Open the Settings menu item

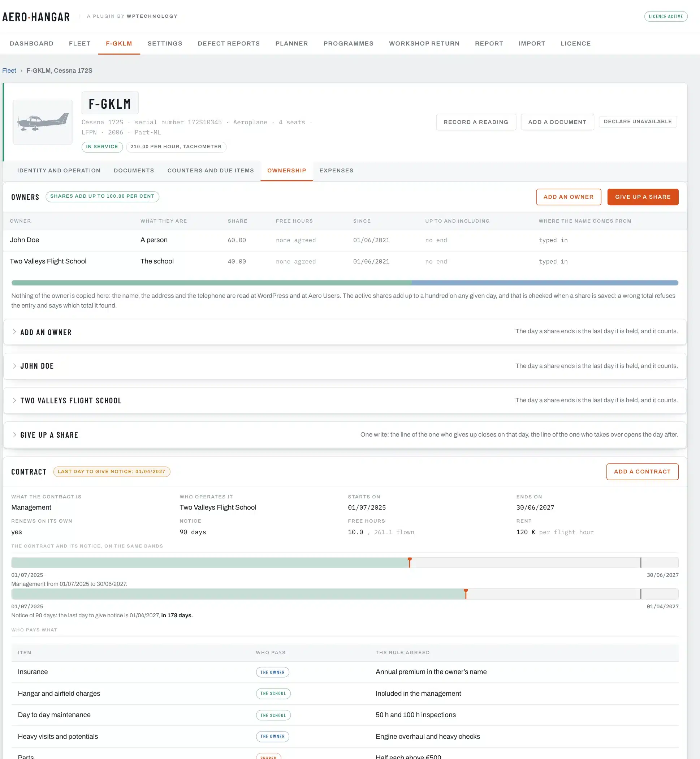[x=165, y=44]
